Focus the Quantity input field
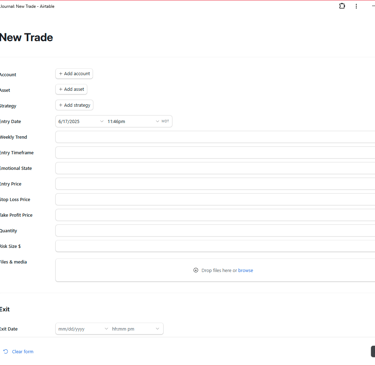The image size is (375, 366). click(215, 231)
